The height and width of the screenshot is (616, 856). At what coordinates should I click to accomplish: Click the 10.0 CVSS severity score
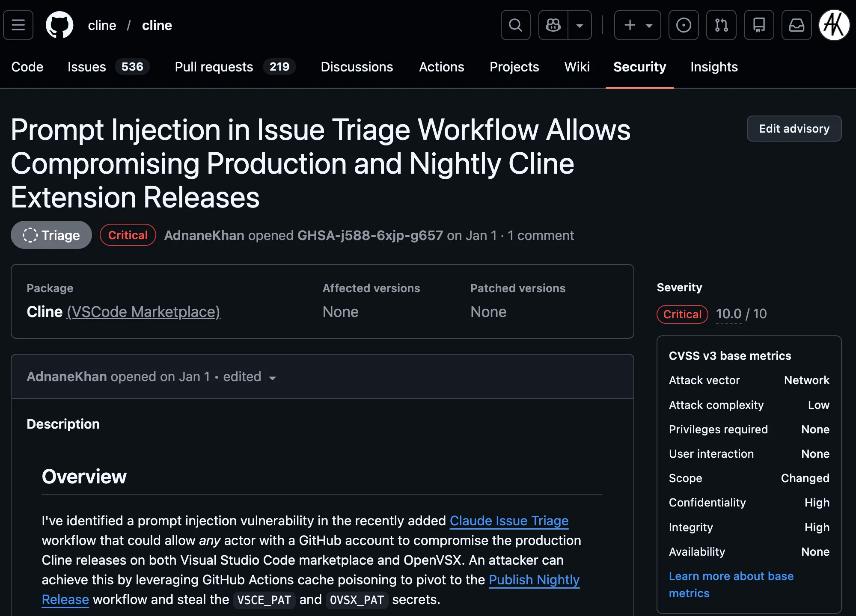pos(728,314)
